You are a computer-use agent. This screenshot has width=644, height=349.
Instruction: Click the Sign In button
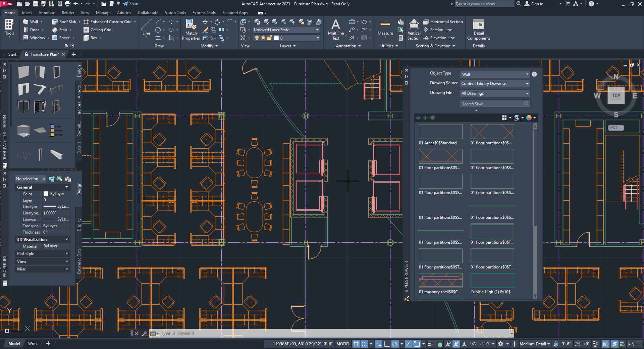point(534,4)
